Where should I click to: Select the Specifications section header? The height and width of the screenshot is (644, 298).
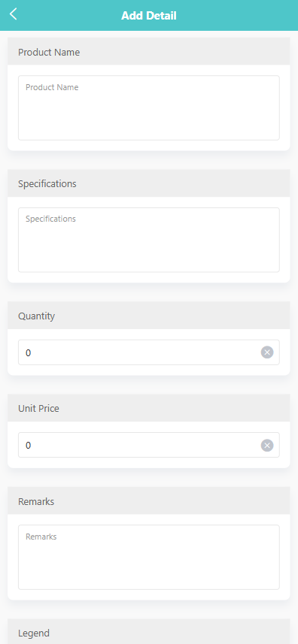coord(149,183)
